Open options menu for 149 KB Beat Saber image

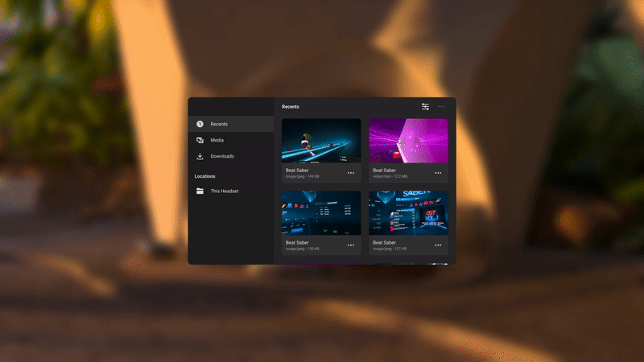tap(351, 173)
